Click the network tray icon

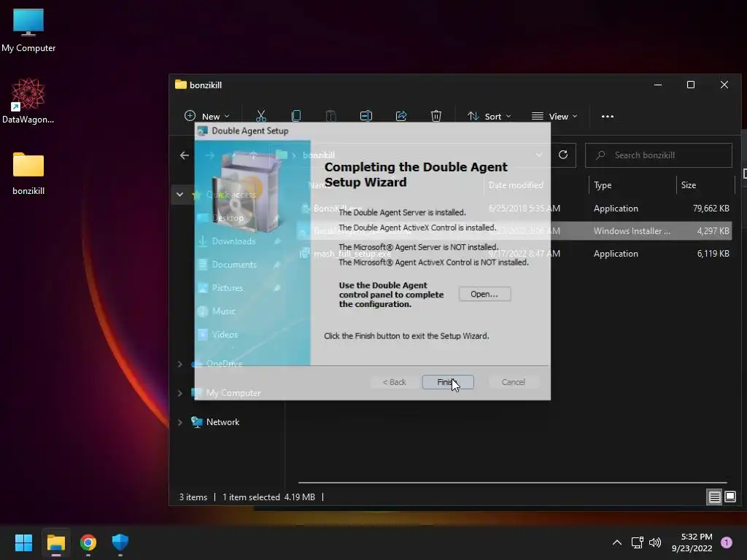tap(637, 542)
